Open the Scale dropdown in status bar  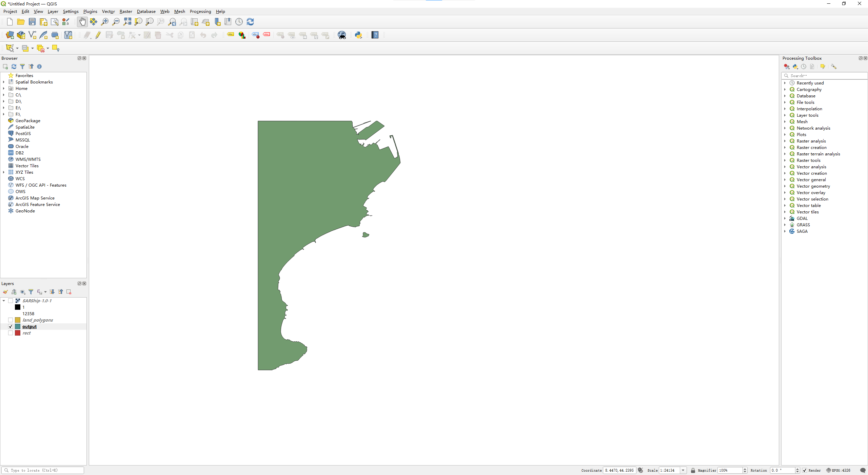point(683,470)
